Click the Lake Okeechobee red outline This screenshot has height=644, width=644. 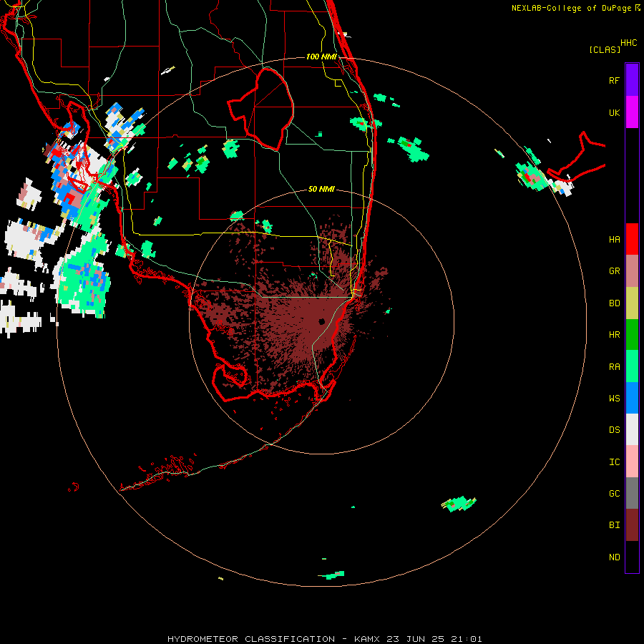click(260, 109)
